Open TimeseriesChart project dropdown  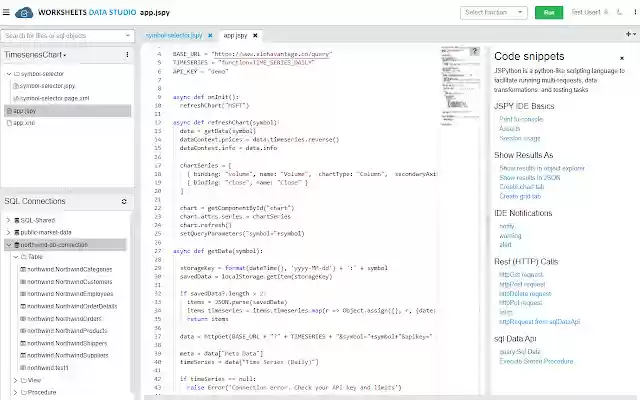[36, 55]
